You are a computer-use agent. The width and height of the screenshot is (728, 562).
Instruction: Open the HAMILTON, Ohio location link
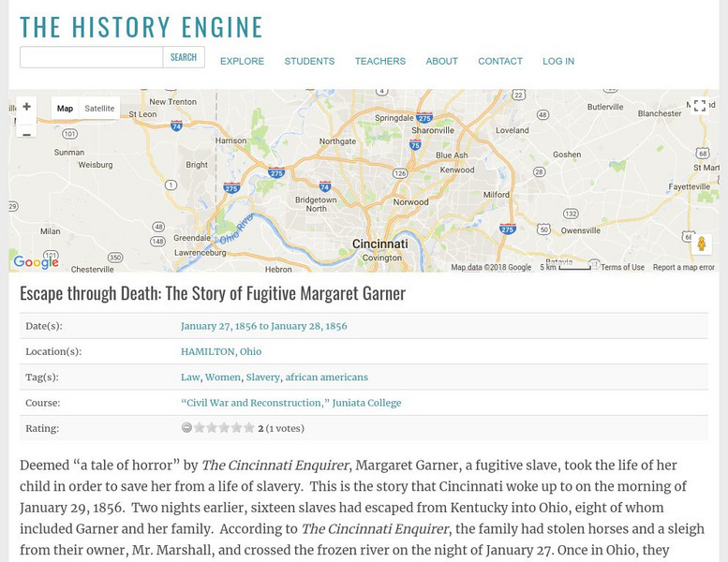pyautogui.click(x=221, y=352)
